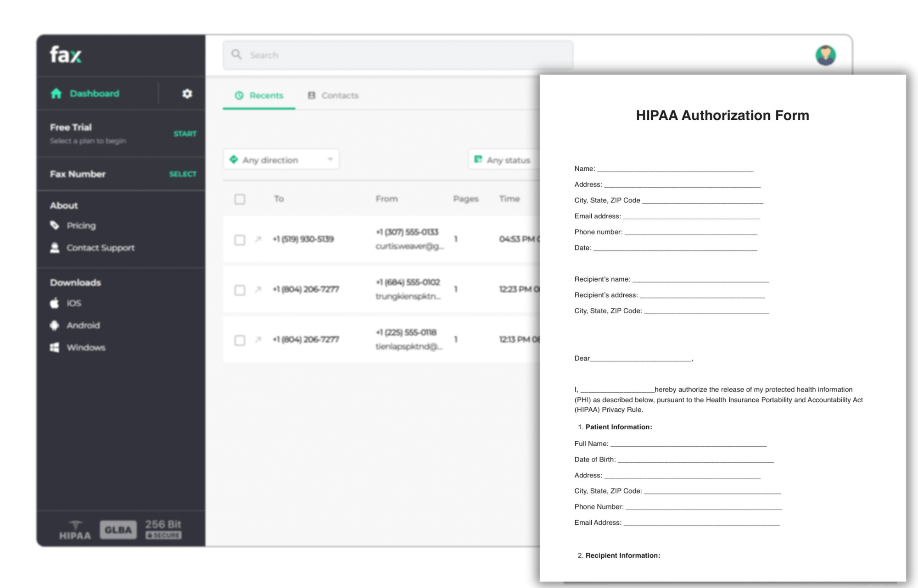Click START to begin the Free Trial
This screenshot has height=588, width=918.
pos(185,133)
